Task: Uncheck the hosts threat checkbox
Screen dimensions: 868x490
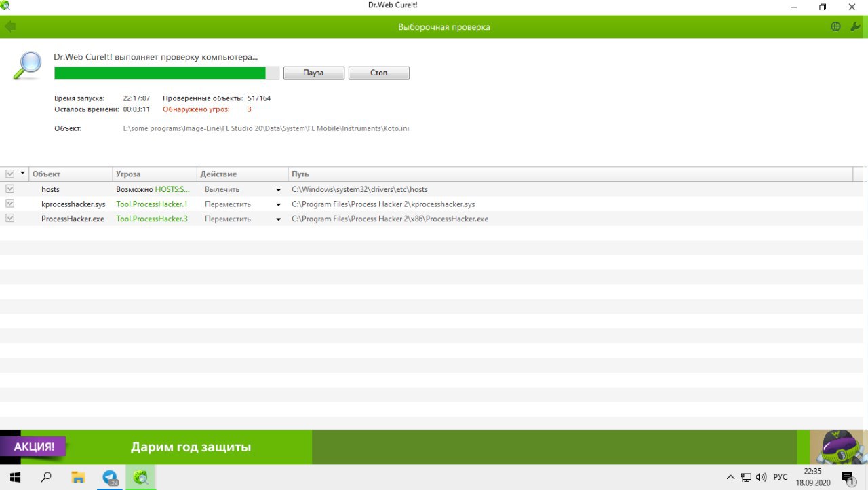Action: (9, 189)
